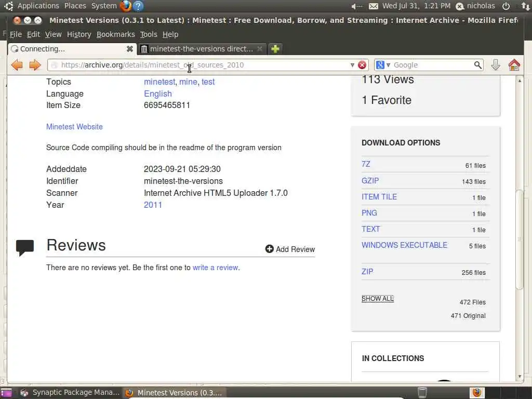Open the System menu

[104, 6]
